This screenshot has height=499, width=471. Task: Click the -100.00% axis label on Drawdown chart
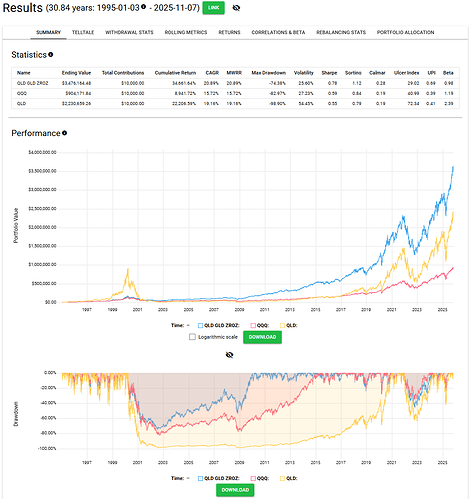[x=47, y=448]
